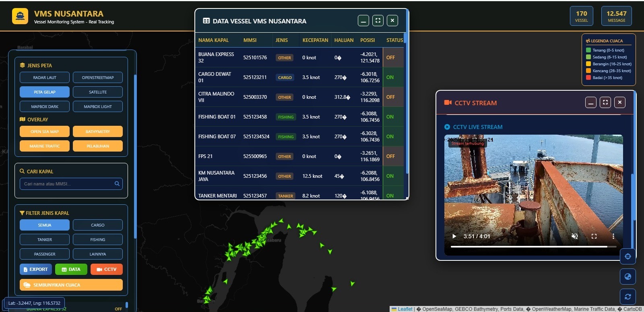This screenshot has width=644, height=312.
Task: Toggle MARINE TRAFFIC overlay
Action: (x=45, y=146)
